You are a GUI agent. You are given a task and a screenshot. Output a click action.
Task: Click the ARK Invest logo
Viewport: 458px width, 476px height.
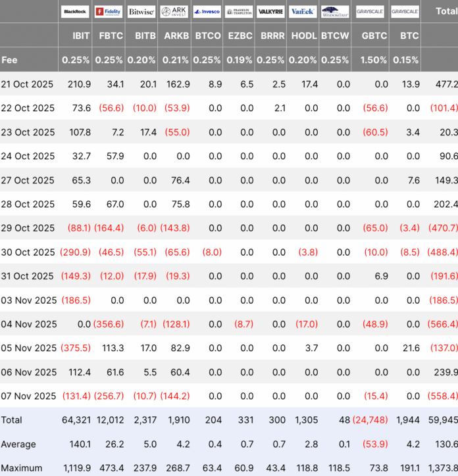coord(174,12)
